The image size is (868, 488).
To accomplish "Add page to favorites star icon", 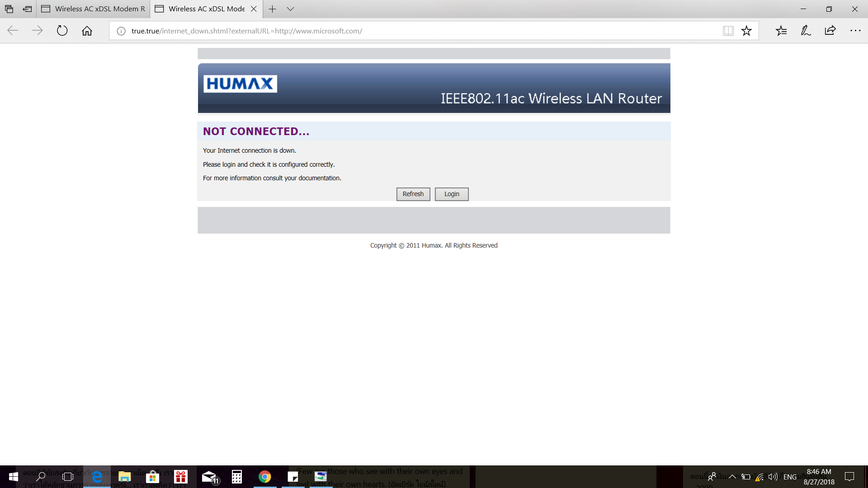I will (x=746, y=31).
